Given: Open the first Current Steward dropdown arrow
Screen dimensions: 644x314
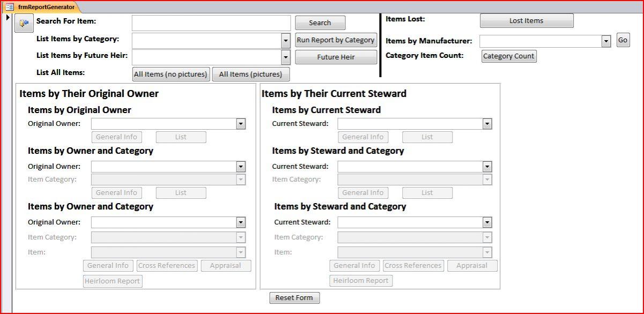Looking at the screenshot, I should pos(487,124).
